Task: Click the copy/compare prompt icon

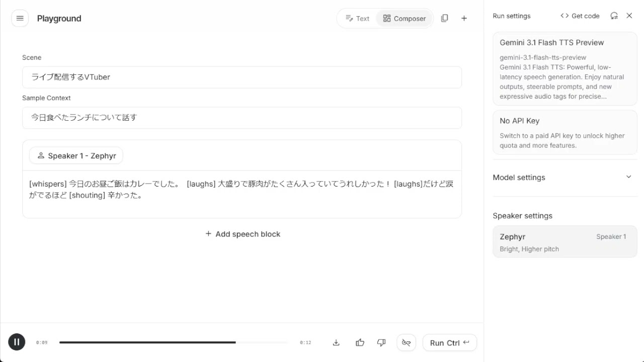Action: click(x=444, y=19)
